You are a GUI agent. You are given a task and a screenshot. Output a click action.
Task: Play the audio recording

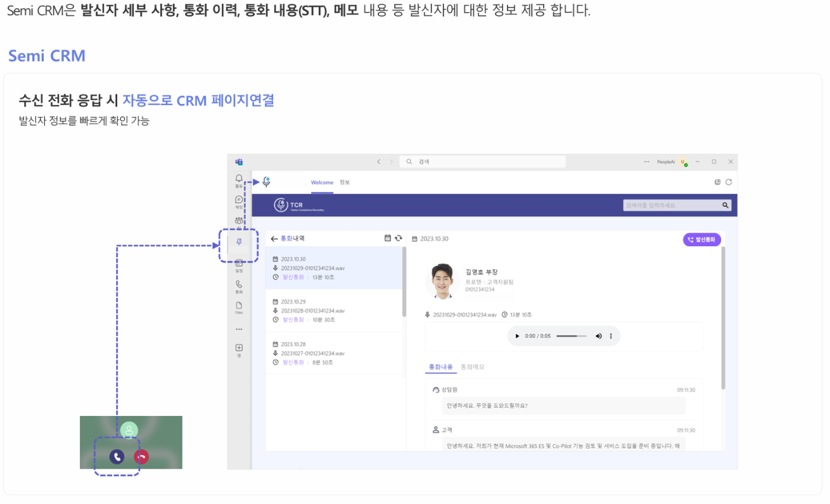tap(517, 336)
